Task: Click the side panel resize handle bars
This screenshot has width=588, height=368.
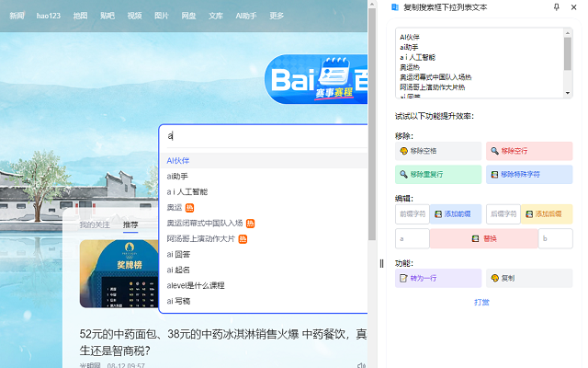Action: pos(382,264)
